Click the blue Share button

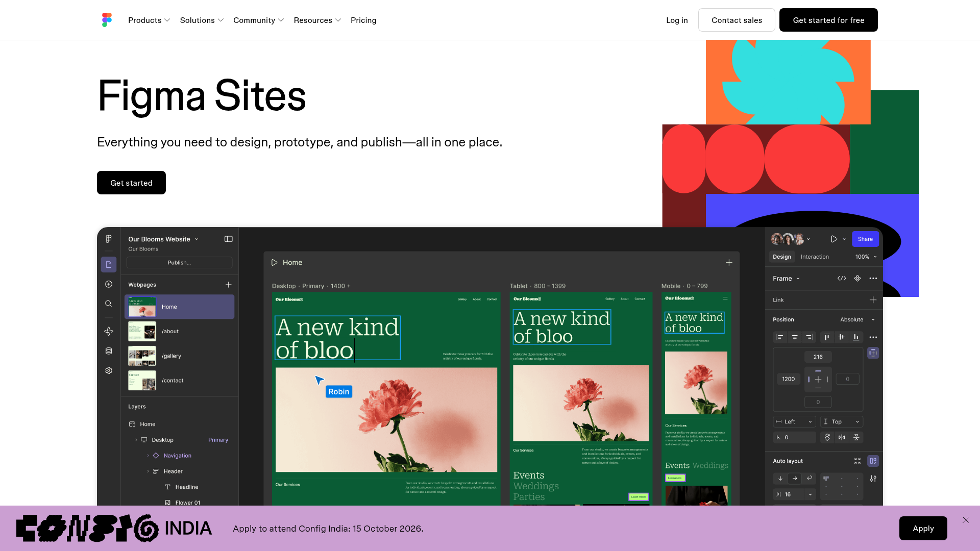coord(865,239)
